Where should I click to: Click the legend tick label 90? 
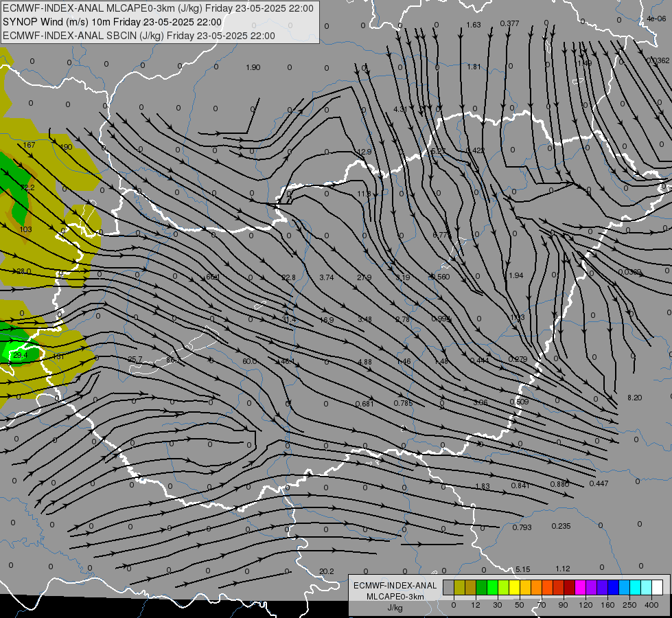tap(563, 605)
